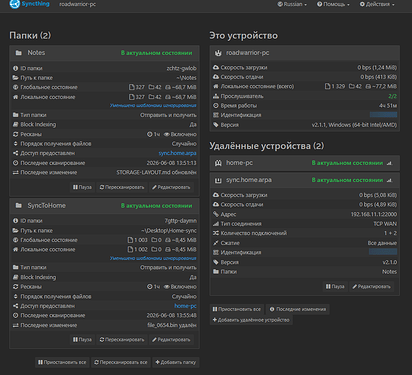The width and height of the screenshot is (412, 375).
Task: Click the Syncthing logo in the navbar
Action: click(x=29, y=4)
